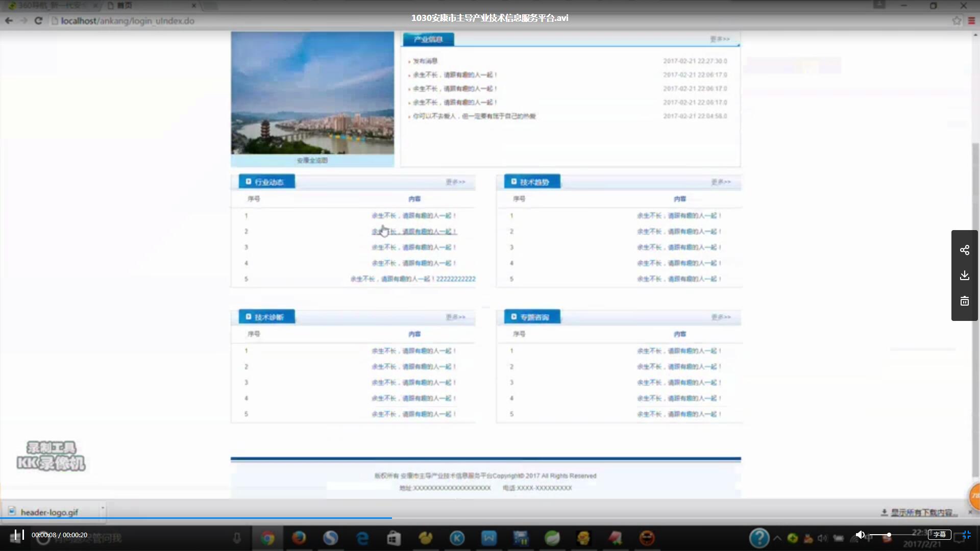
Task: Open the blue K app taskbar icon
Action: (x=457, y=538)
